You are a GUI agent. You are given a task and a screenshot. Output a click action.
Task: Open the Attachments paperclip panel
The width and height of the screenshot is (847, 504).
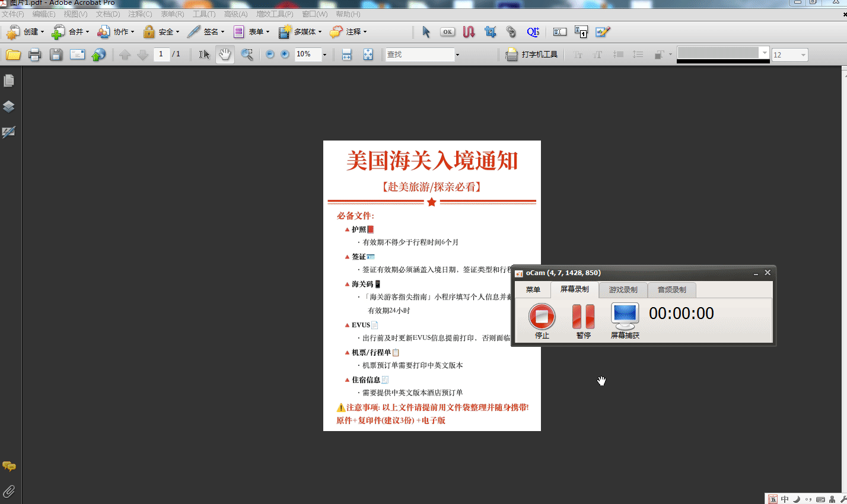point(9,491)
